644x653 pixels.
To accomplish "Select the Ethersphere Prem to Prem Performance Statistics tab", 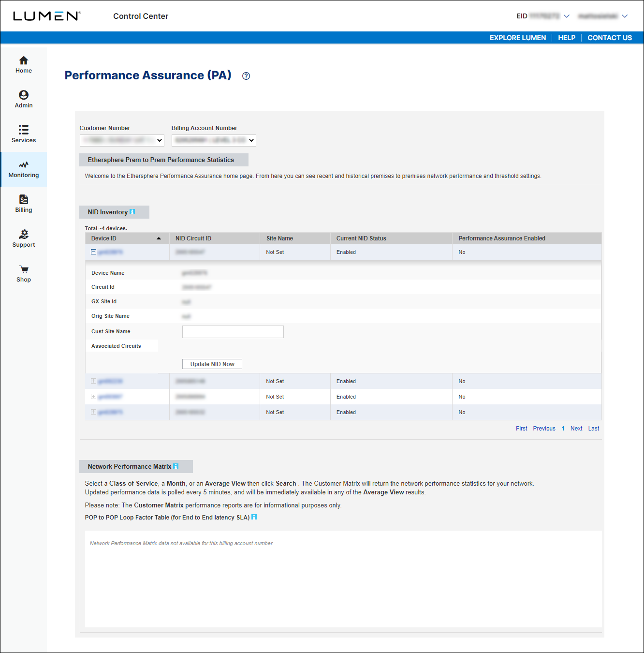I will 164,160.
